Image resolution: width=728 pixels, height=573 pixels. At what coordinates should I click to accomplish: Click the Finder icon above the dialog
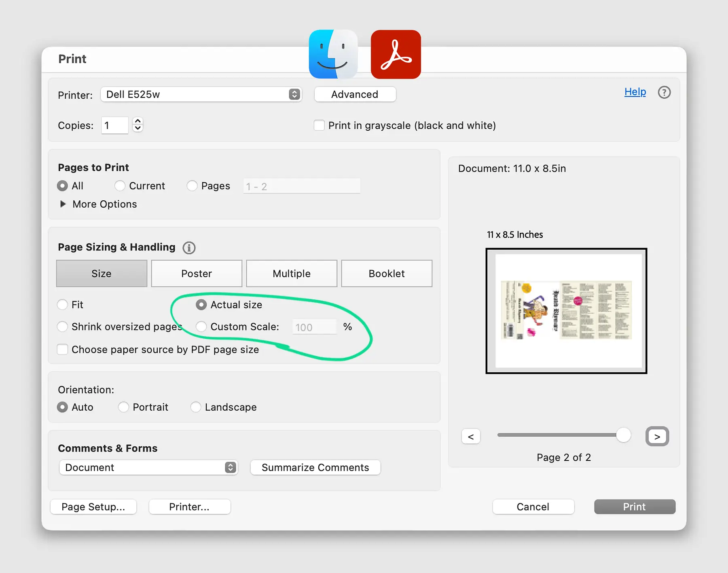pyautogui.click(x=333, y=54)
